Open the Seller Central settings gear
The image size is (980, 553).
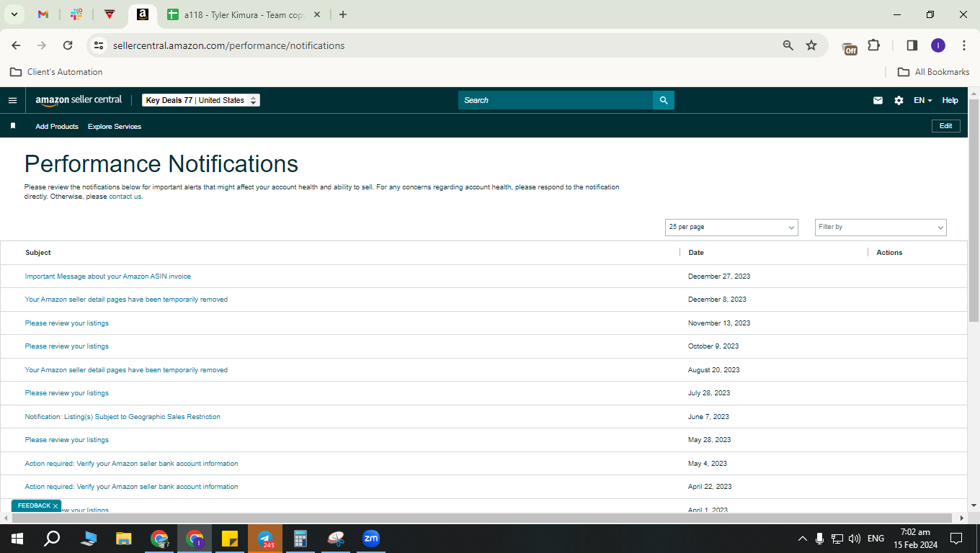tap(899, 100)
